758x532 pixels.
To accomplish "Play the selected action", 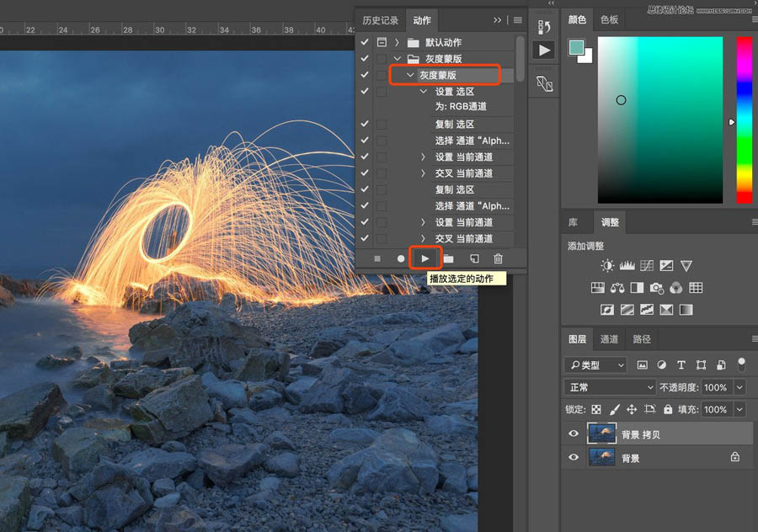I will (x=425, y=258).
